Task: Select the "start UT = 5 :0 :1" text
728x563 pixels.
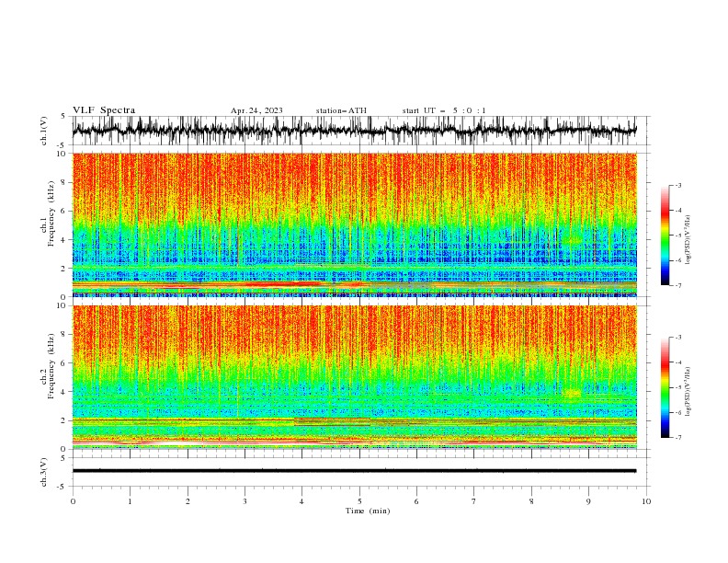Action: (444, 110)
